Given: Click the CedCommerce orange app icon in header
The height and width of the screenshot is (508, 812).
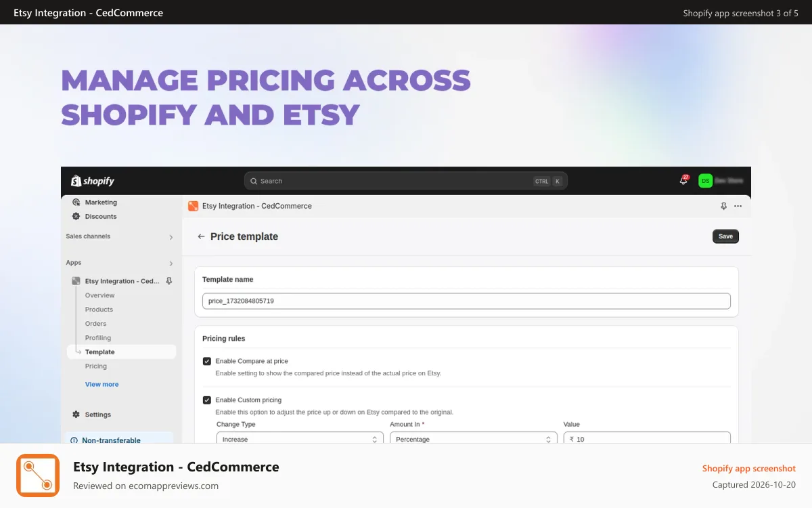Looking at the screenshot, I should (194, 206).
